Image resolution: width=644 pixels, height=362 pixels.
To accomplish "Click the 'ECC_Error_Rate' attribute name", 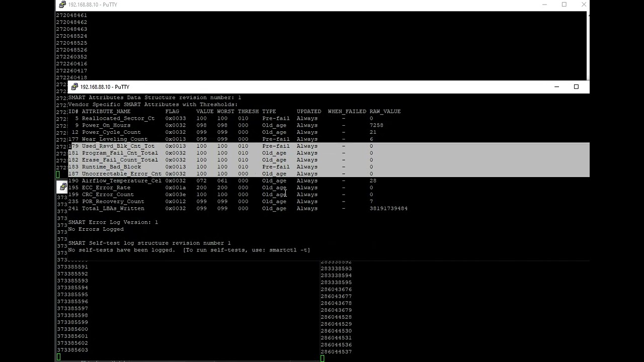I will pyautogui.click(x=106, y=188).
